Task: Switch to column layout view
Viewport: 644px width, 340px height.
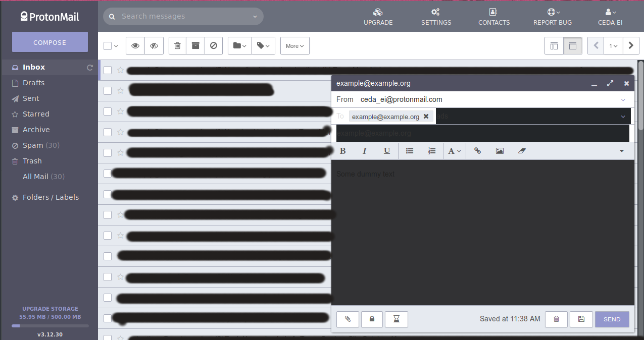Action: (554, 46)
